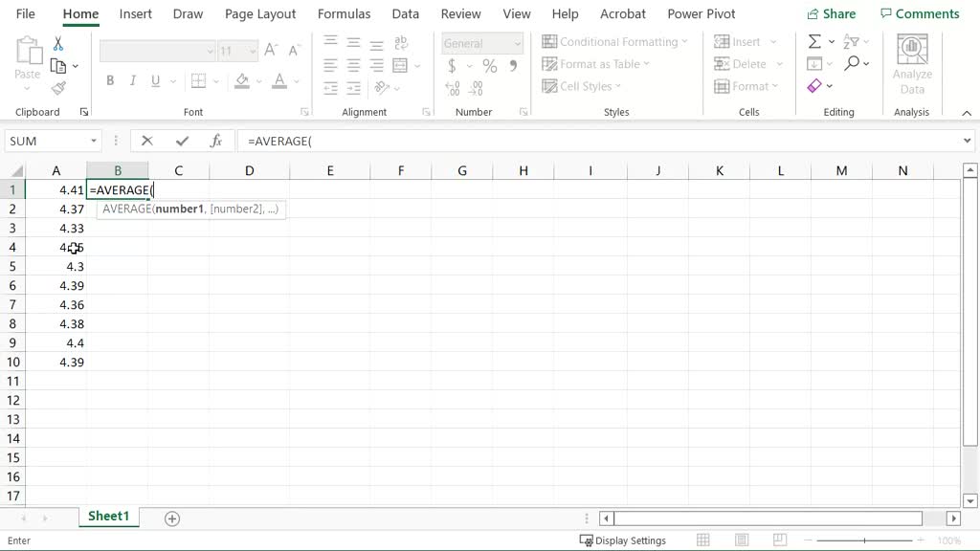Click the AutoSum sigma icon
This screenshot has height=551, width=980.
(x=814, y=42)
